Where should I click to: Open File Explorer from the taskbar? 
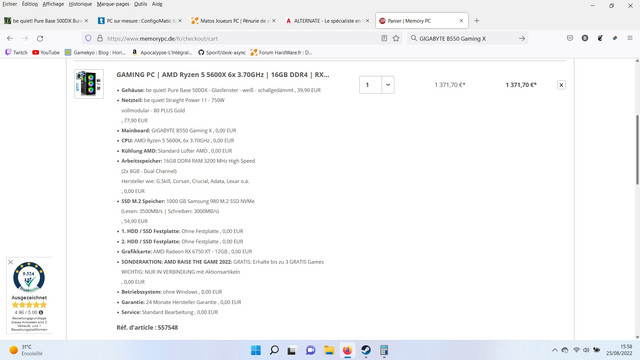(329, 350)
